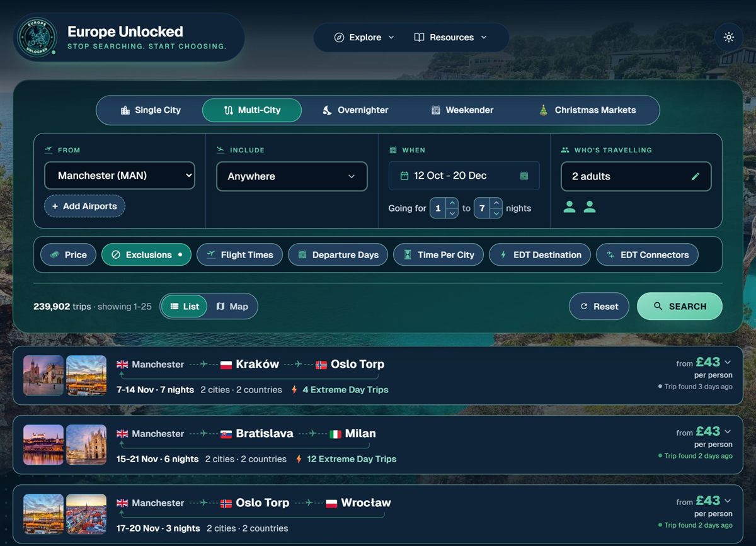
Task: Open the Explore menu
Action: tap(364, 37)
